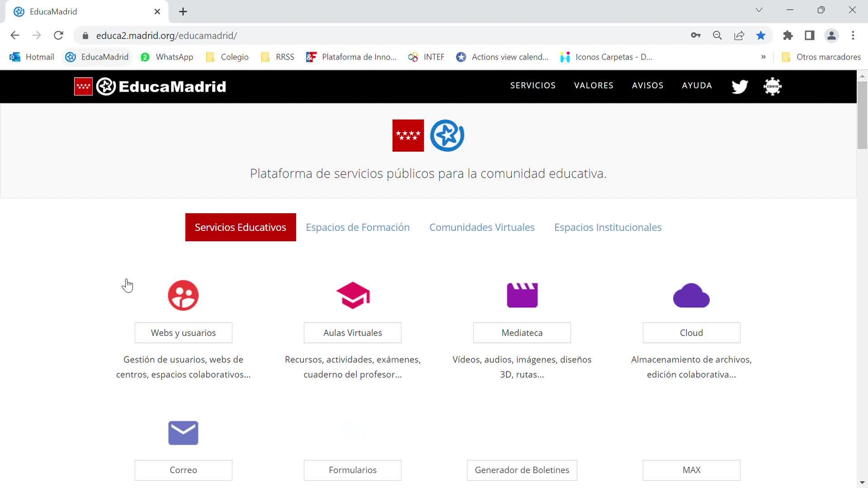Open the SERVICIOS menu item

533,85
